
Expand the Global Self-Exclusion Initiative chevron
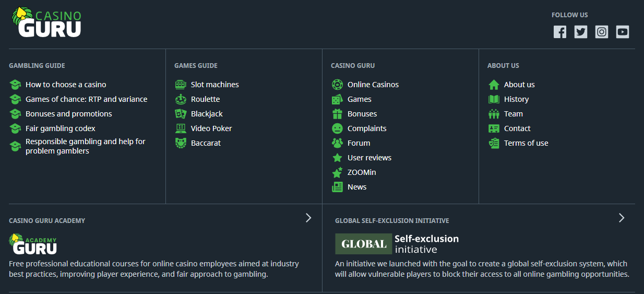[x=622, y=218]
